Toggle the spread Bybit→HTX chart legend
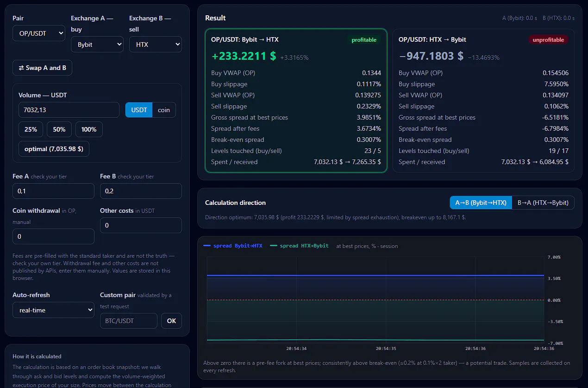This screenshot has height=388, width=588. (233, 246)
